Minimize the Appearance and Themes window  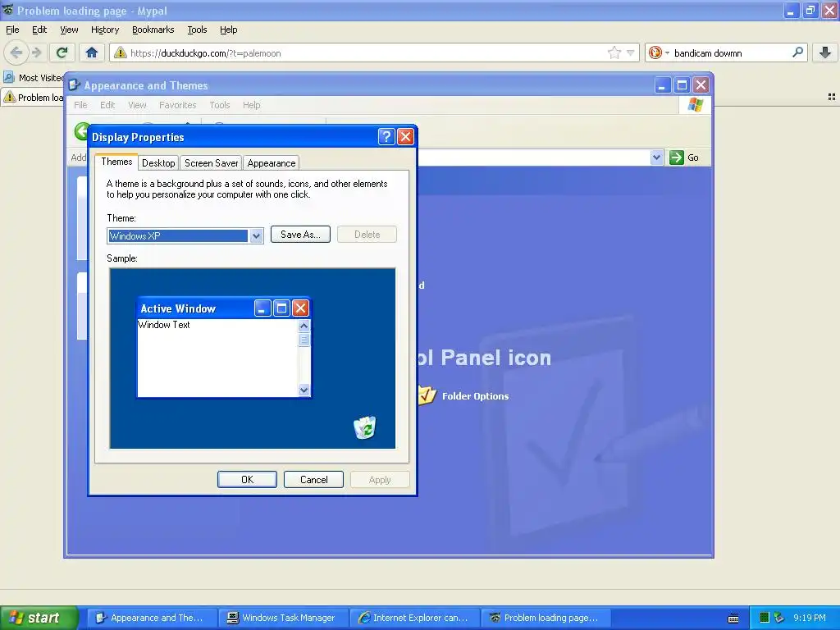(x=663, y=85)
